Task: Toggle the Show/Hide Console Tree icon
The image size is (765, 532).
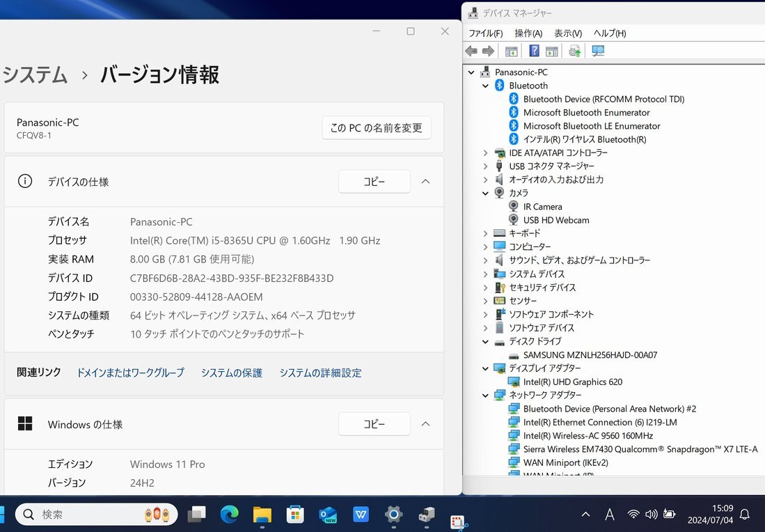Action: [510, 50]
